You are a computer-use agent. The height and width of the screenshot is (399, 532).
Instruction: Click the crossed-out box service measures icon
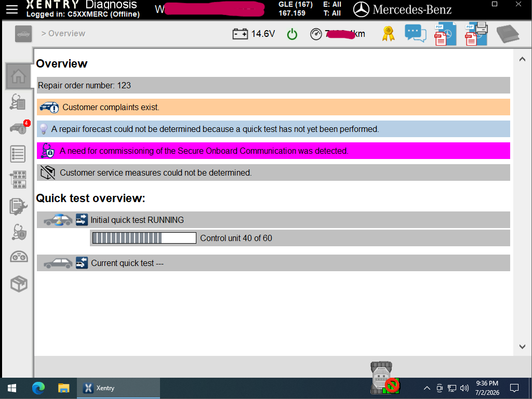tap(48, 172)
